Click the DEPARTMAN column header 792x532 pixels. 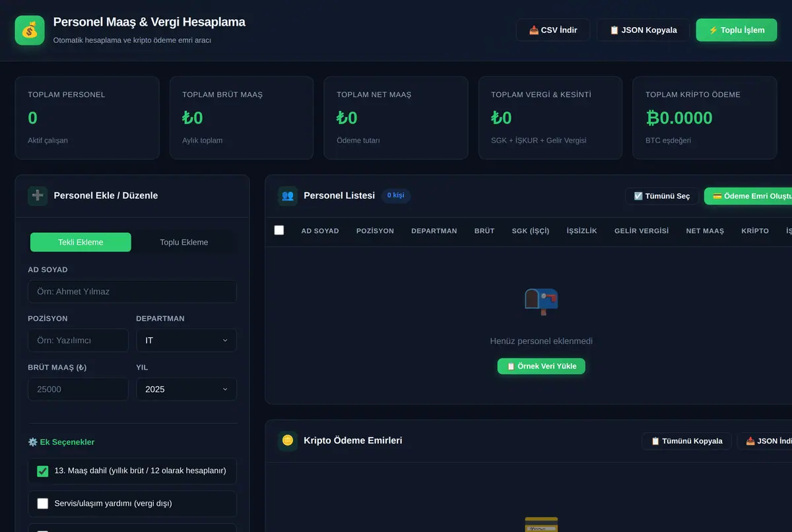tap(434, 231)
